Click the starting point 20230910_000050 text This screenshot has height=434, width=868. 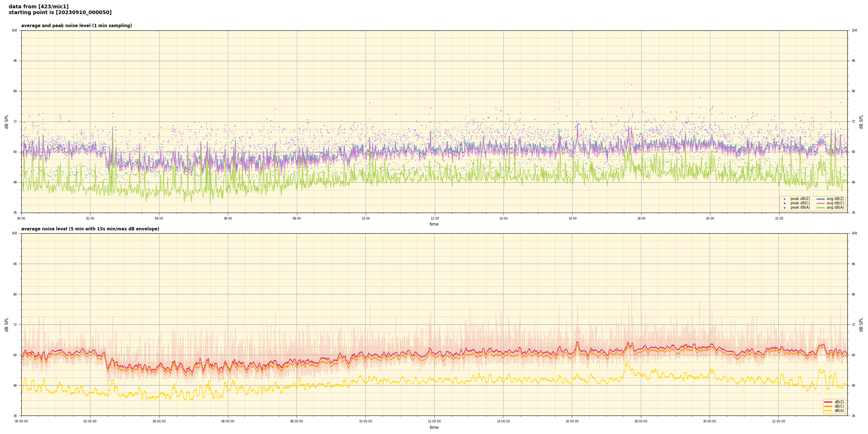click(x=60, y=13)
